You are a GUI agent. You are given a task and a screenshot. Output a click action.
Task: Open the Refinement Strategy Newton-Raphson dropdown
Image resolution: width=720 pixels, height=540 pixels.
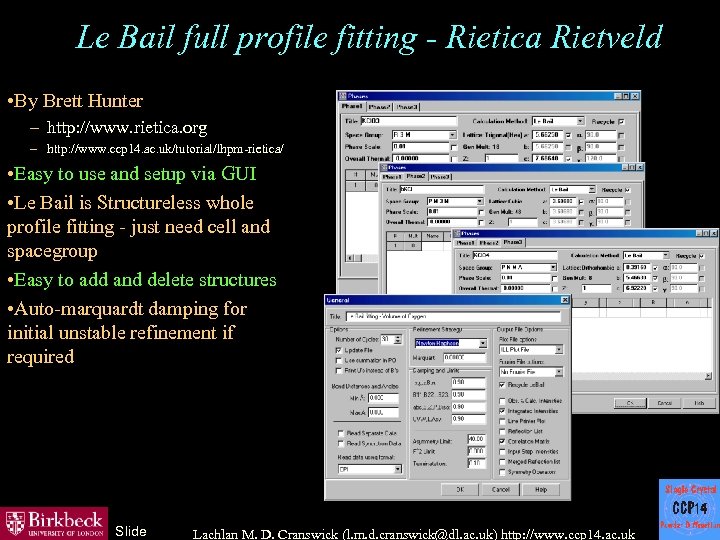[483, 343]
